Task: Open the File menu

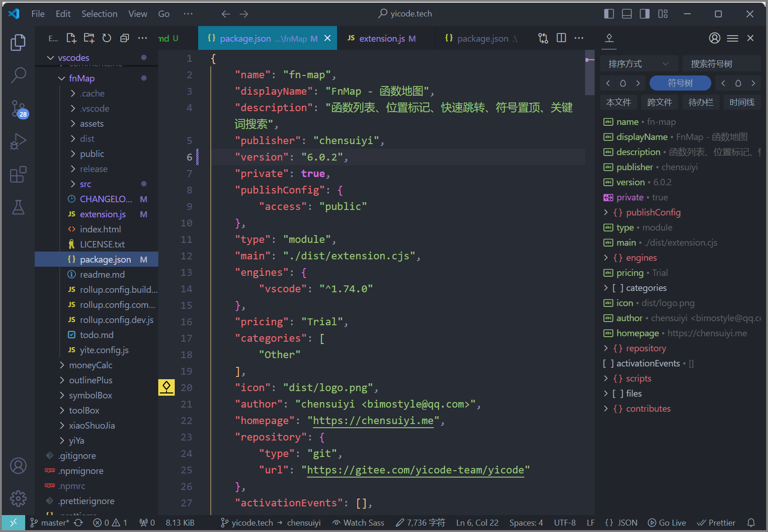Action: [x=38, y=14]
